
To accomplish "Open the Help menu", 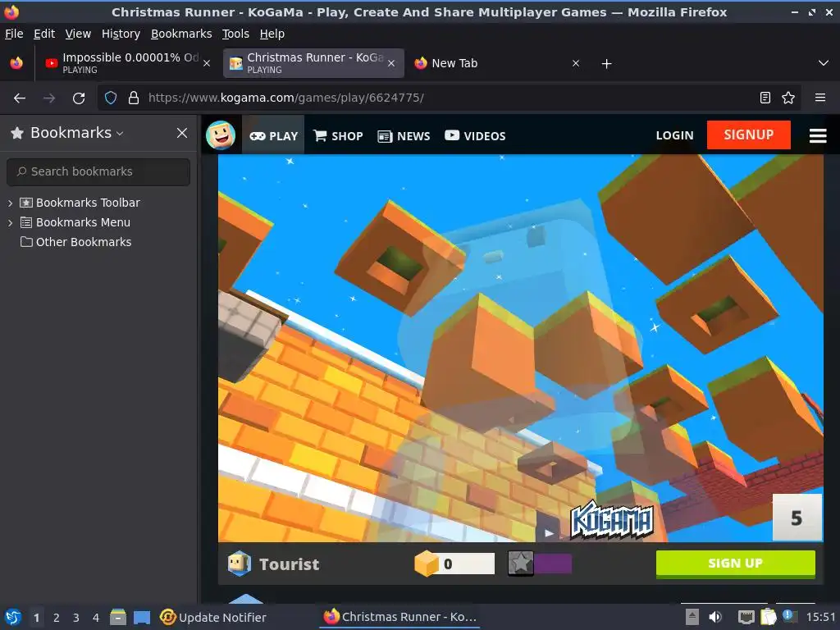I will (x=272, y=34).
